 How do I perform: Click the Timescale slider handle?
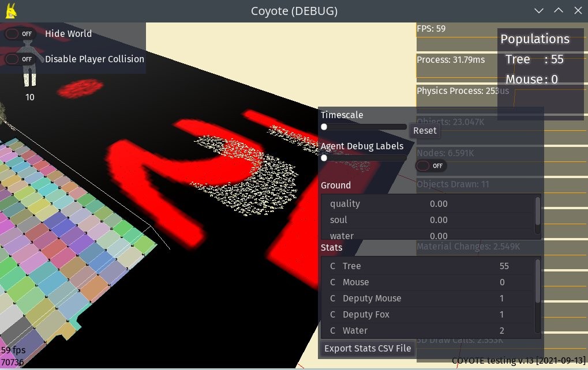[x=324, y=127]
